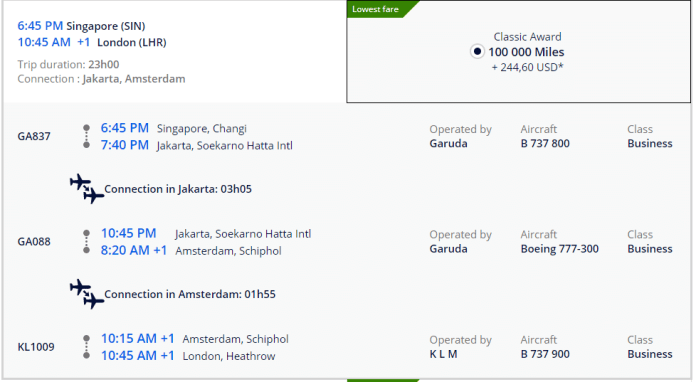Click the 100 000 Miles fare price
This screenshot has width=696, height=382.
(526, 52)
